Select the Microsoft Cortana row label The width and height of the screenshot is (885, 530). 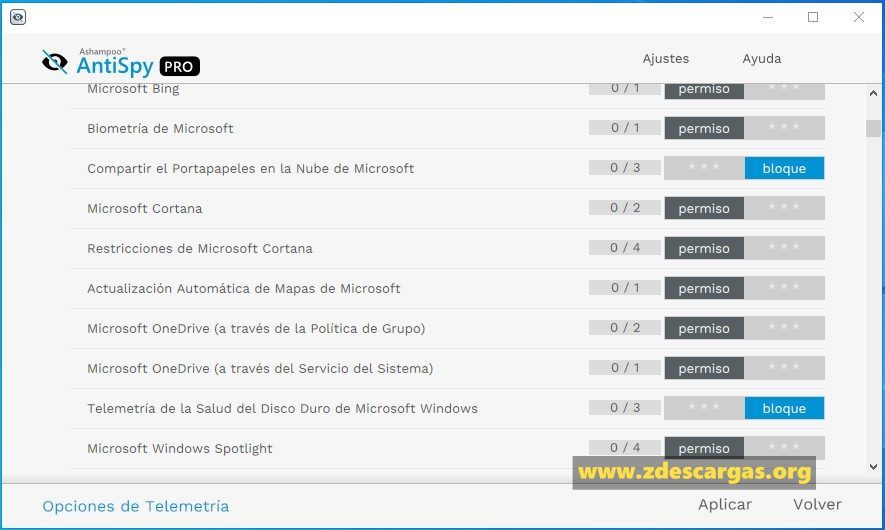[144, 209]
